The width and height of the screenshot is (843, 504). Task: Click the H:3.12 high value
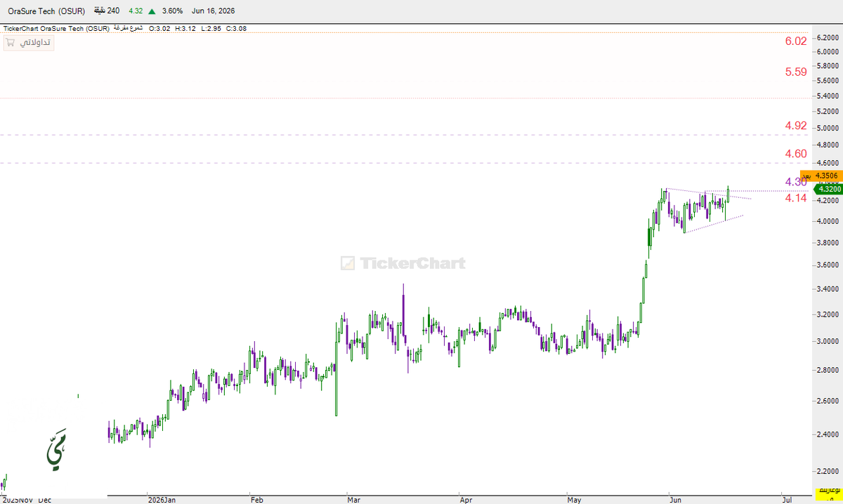point(184,29)
